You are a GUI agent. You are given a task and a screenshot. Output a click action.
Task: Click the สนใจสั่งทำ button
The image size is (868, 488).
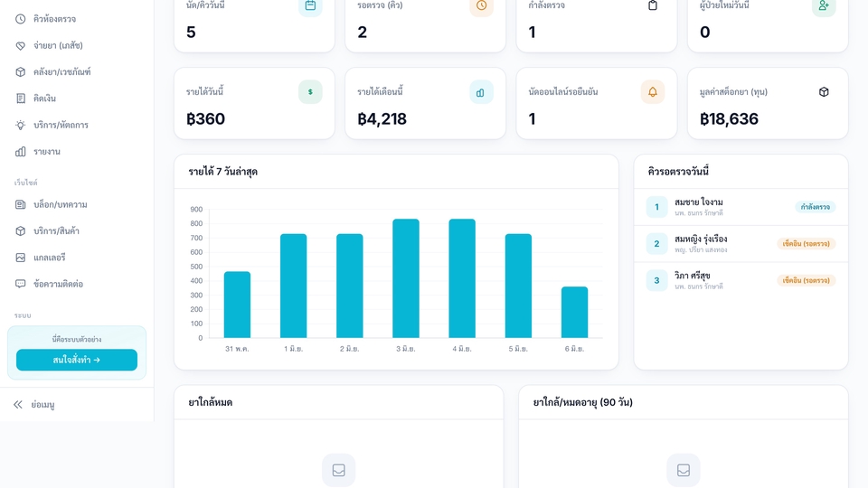tap(77, 360)
